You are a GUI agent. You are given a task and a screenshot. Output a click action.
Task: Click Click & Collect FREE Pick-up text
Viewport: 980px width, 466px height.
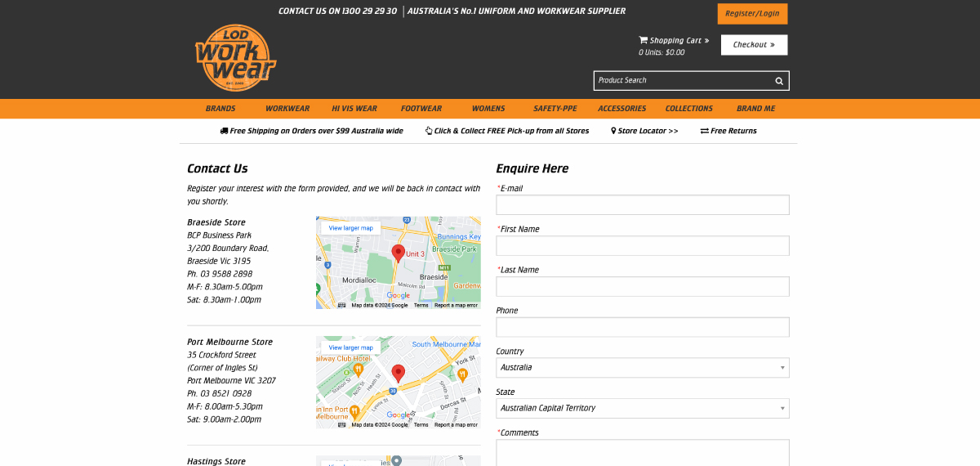pos(511,131)
